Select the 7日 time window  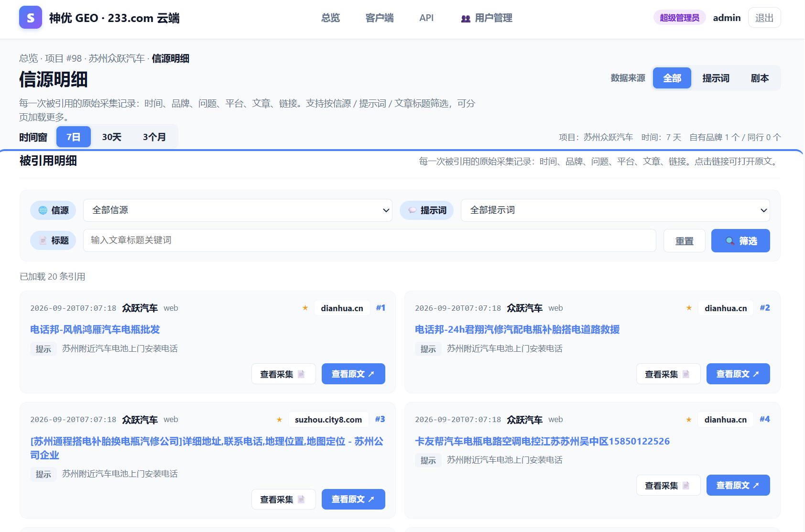74,137
